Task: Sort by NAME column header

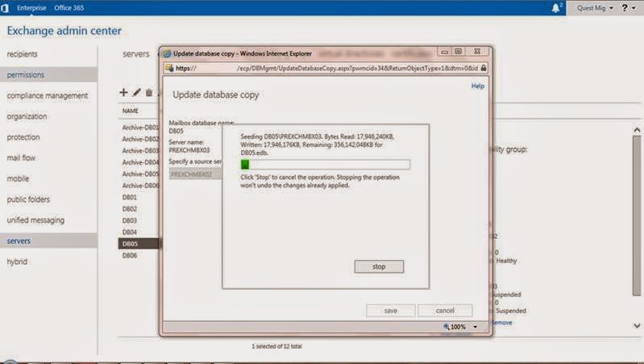Action: [131, 111]
